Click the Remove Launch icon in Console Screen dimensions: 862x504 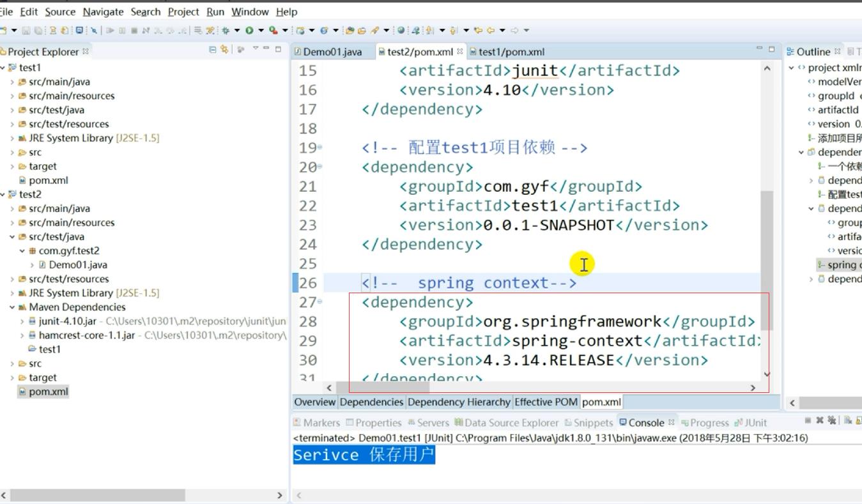click(x=820, y=420)
